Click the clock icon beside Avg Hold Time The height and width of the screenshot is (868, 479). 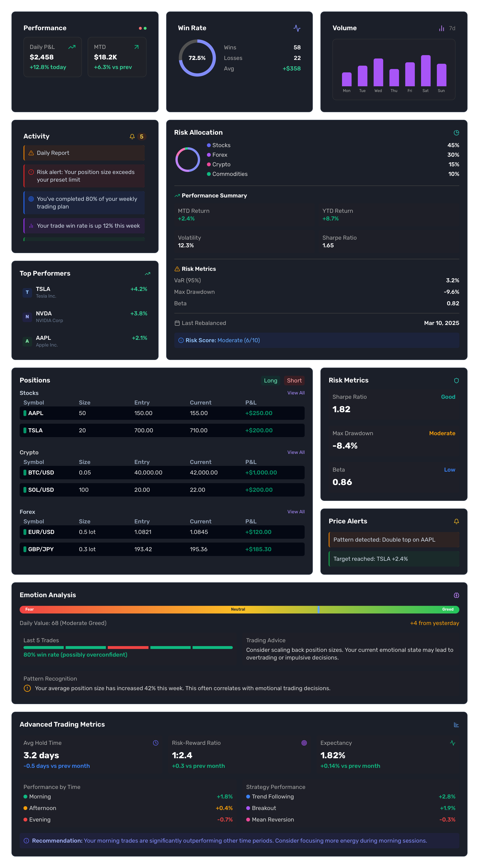[x=156, y=743]
